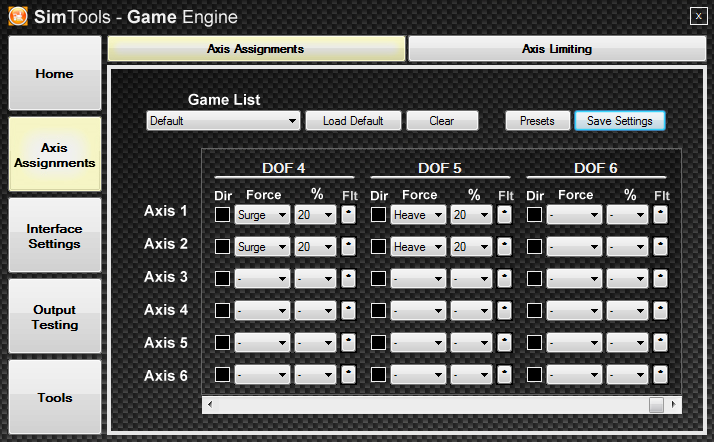Click the Axis 1 DOF 4 Flt button
This screenshot has width=714, height=442.
click(348, 214)
